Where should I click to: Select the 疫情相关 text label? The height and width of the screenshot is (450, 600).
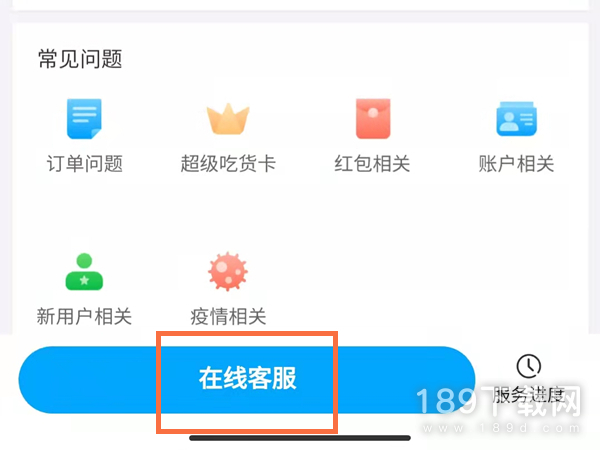click(x=228, y=316)
